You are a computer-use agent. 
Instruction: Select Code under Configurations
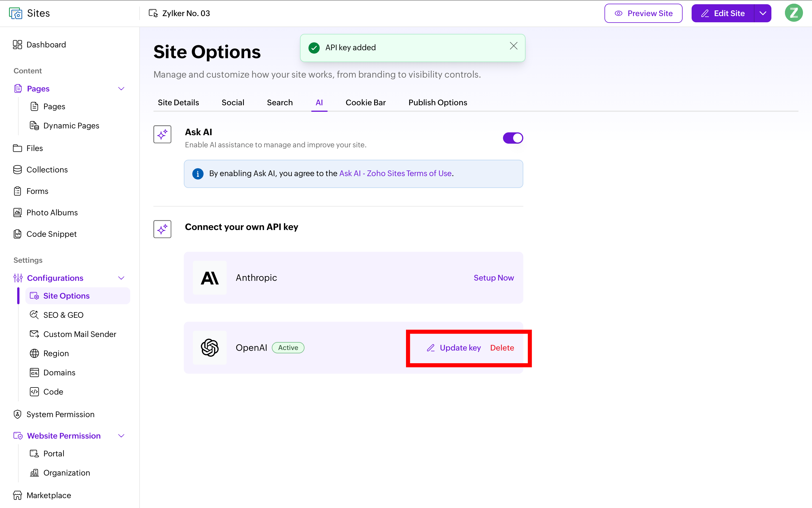53,392
